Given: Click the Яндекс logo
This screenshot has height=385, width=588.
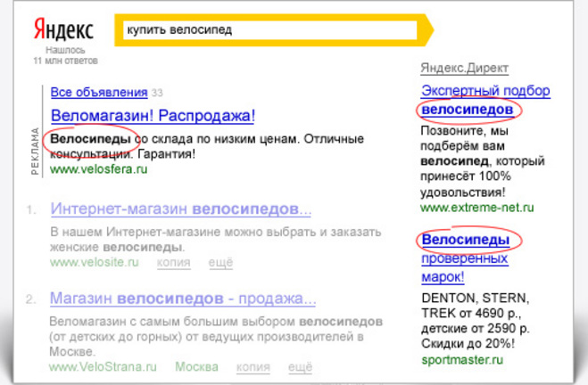Looking at the screenshot, I should [63, 29].
